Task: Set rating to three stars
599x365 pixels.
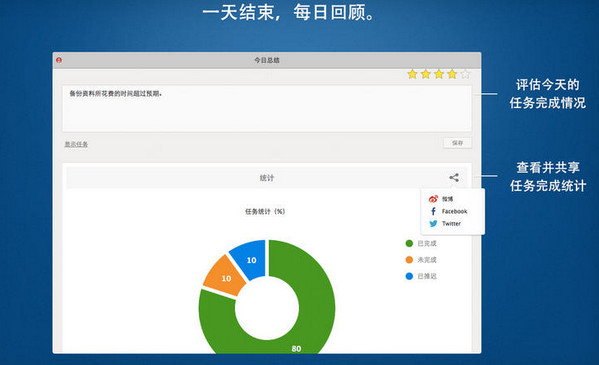Action: tap(439, 74)
